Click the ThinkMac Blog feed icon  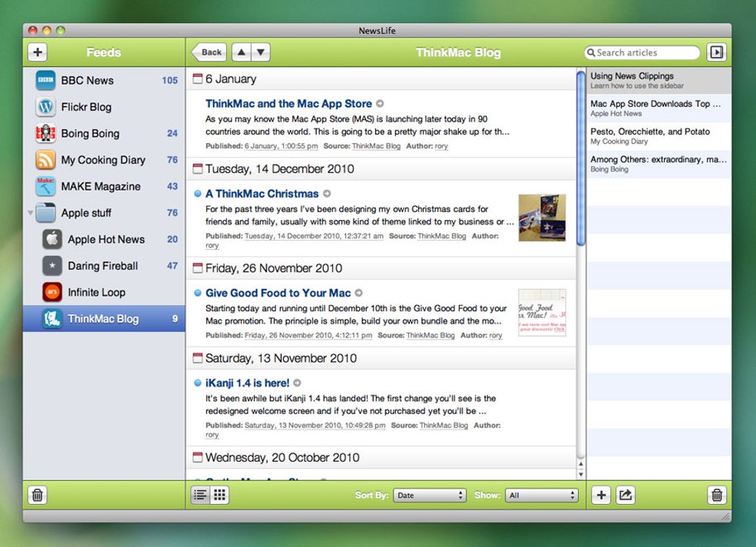tap(52, 319)
